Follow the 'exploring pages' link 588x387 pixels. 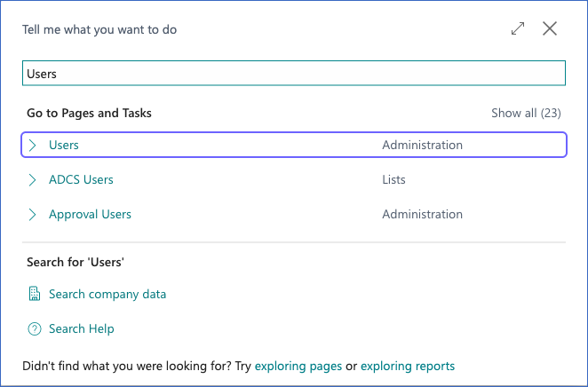point(298,366)
